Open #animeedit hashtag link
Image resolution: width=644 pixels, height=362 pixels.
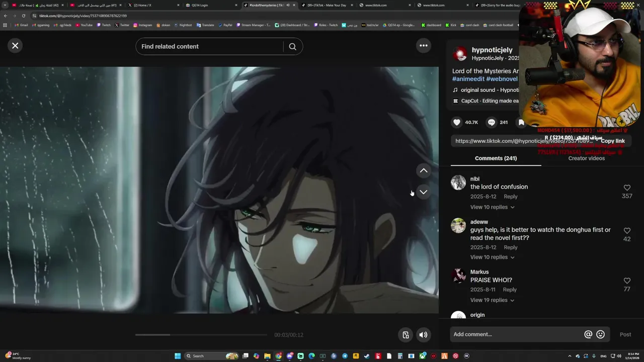pyautogui.click(x=468, y=79)
